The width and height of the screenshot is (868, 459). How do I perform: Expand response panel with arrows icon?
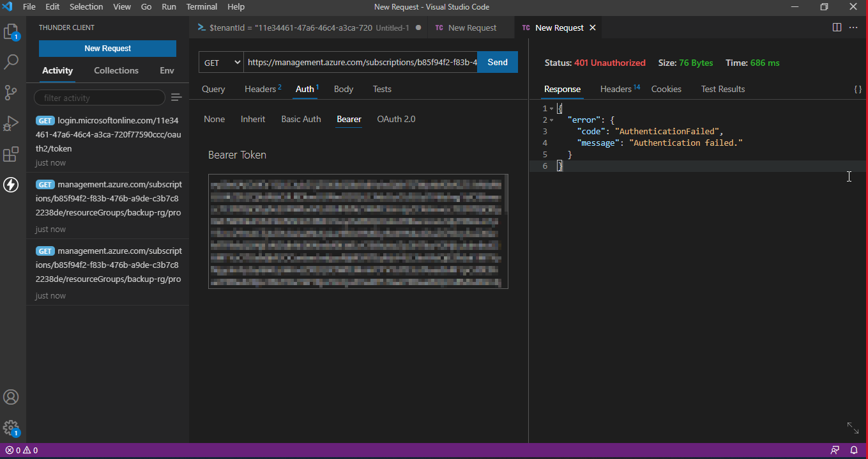point(853,428)
